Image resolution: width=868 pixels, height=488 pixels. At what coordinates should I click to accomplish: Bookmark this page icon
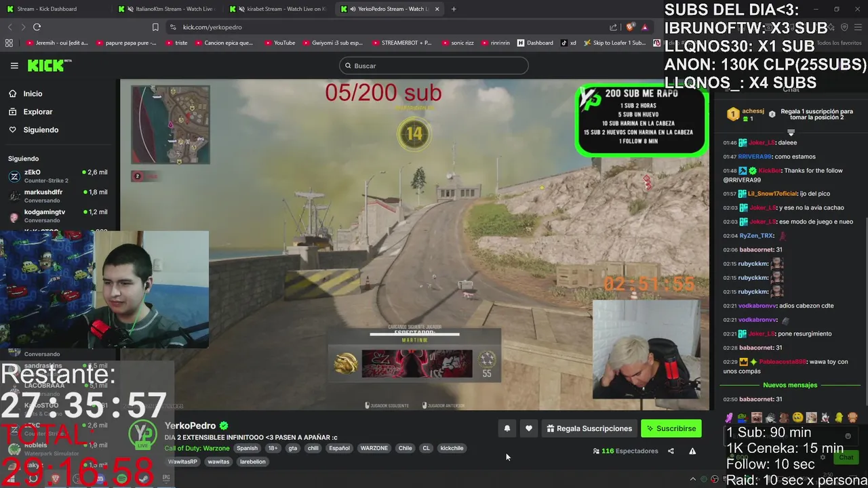155,27
